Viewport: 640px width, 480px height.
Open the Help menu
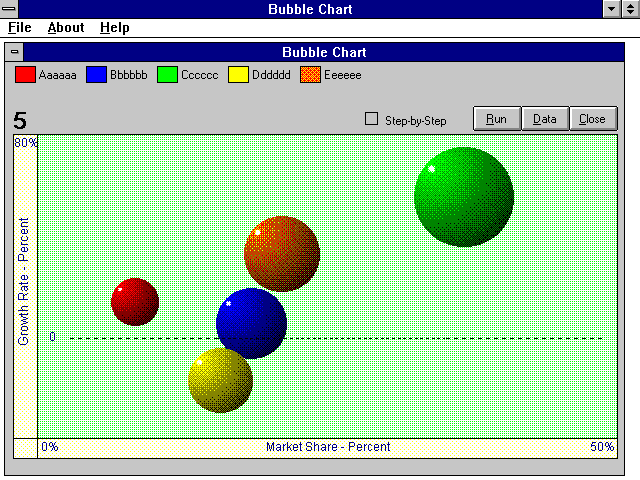[114, 28]
